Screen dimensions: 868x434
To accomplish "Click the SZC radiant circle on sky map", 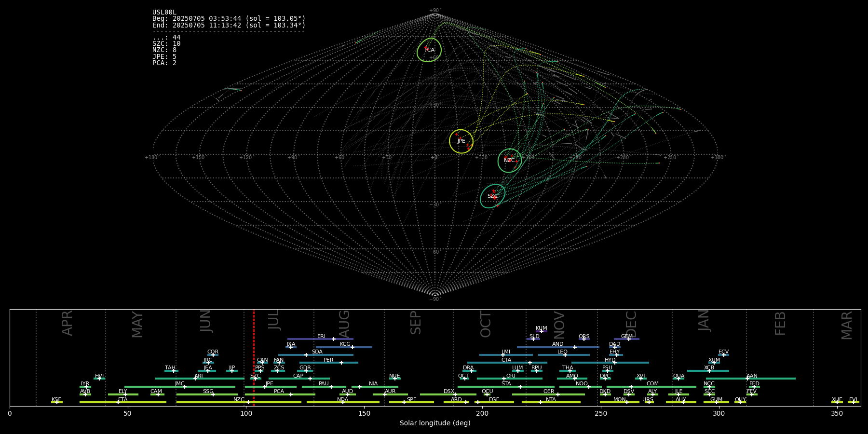I will pyautogui.click(x=492, y=196).
